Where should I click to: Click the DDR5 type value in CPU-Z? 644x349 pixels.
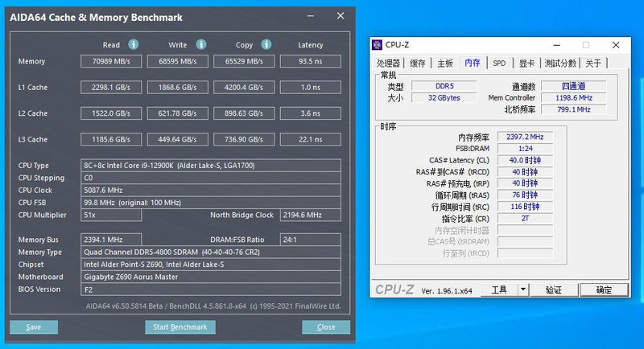tap(444, 86)
